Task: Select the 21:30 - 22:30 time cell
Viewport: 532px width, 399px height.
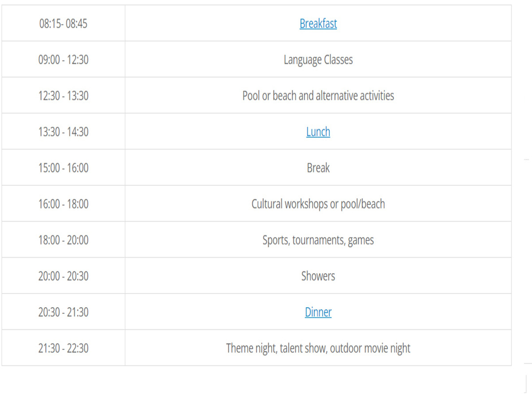Action: point(63,348)
